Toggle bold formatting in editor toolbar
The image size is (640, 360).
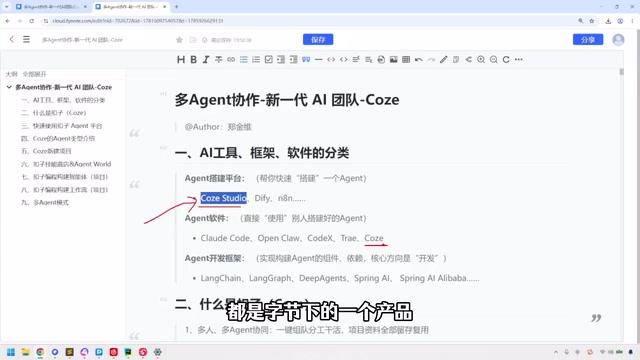tap(193, 60)
